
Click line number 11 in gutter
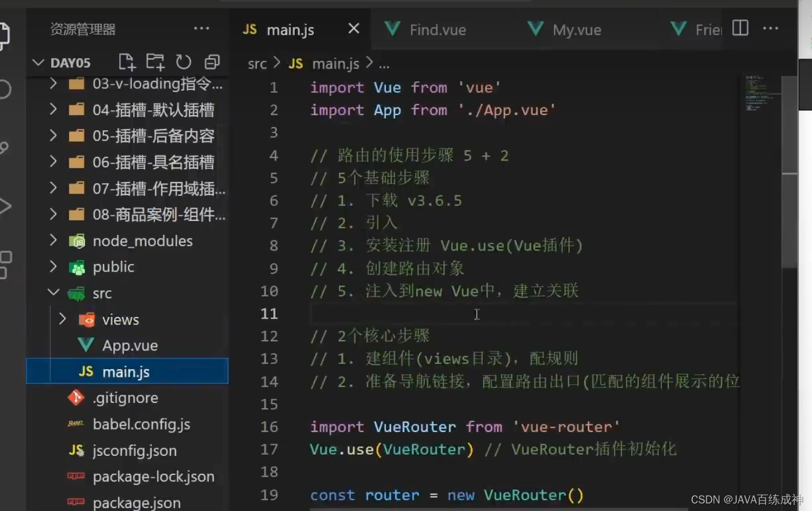tap(269, 313)
